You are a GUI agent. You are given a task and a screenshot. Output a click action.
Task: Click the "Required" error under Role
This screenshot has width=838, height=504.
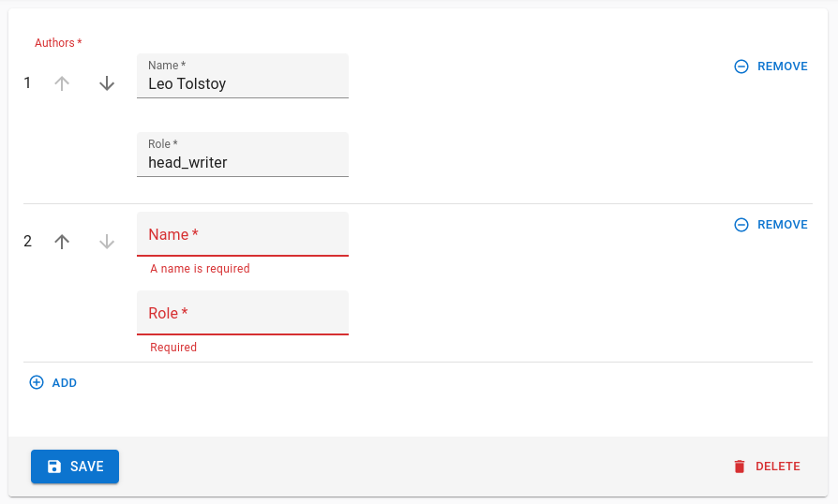pos(173,348)
